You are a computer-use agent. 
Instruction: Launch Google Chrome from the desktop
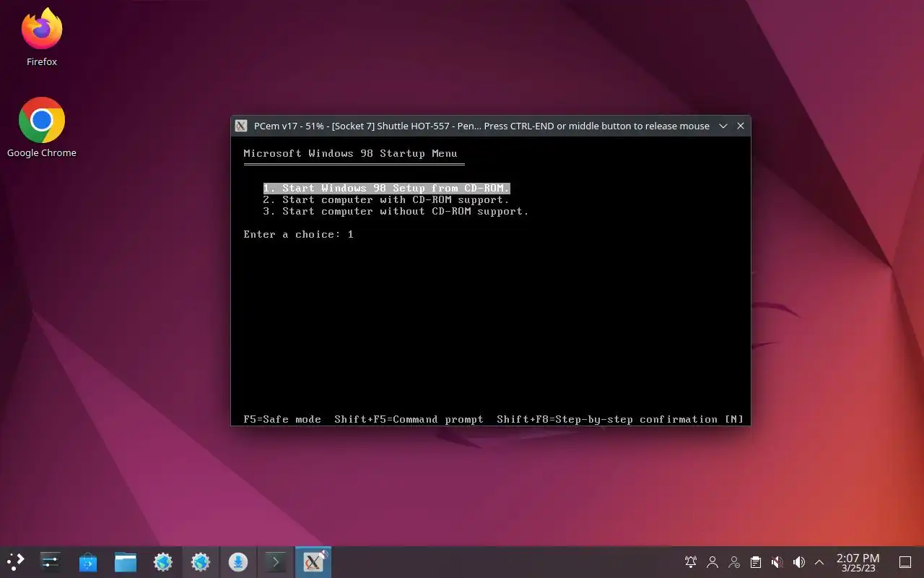pyautogui.click(x=42, y=127)
